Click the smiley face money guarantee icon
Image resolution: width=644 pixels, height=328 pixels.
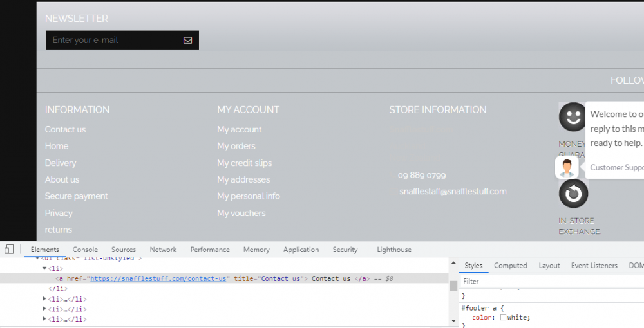(x=572, y=116)
